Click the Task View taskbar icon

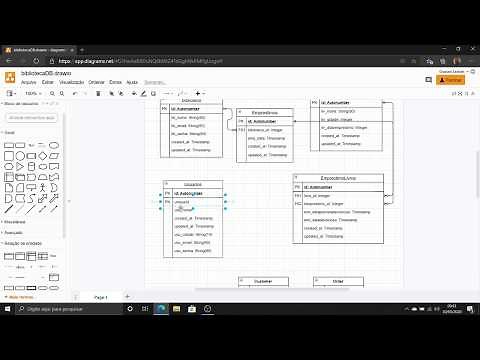145,309
